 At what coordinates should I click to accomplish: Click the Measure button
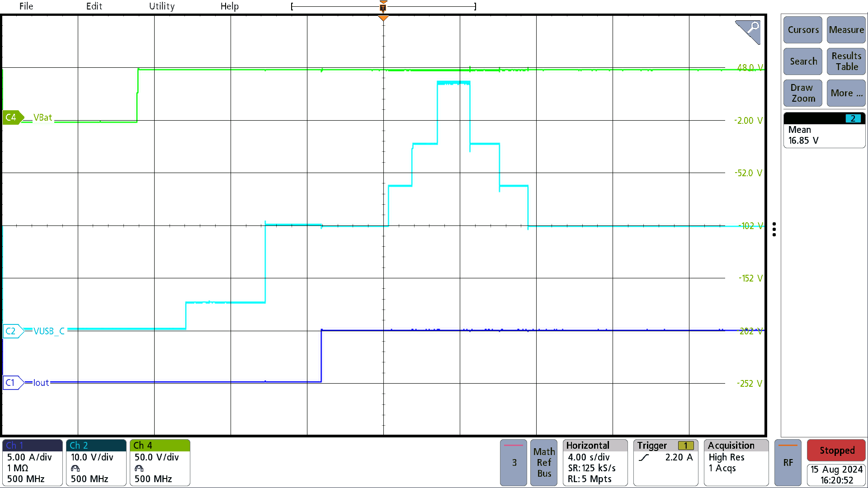(845, 30)
